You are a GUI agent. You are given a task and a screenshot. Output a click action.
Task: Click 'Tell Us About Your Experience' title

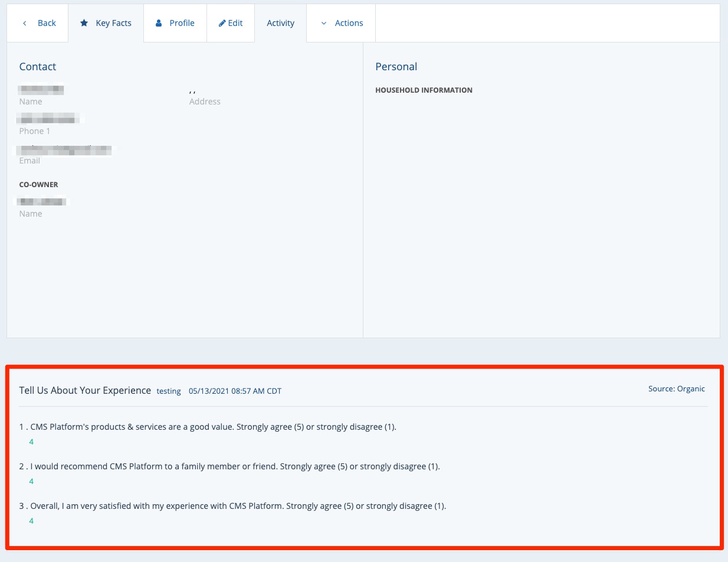[85, 390]
